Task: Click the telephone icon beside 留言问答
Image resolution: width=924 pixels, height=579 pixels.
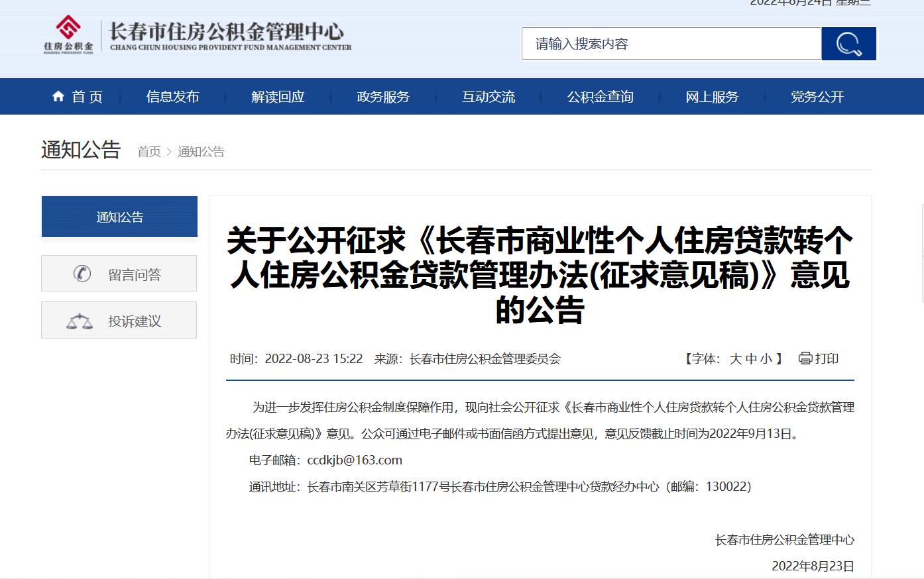Action: pyautogui.click(x=82, y=274)
